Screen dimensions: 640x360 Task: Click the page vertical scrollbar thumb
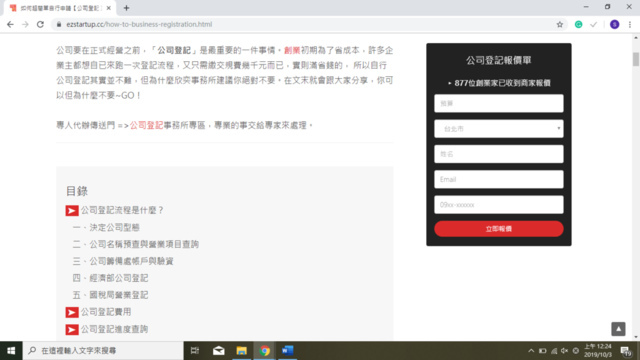(636, 59)
